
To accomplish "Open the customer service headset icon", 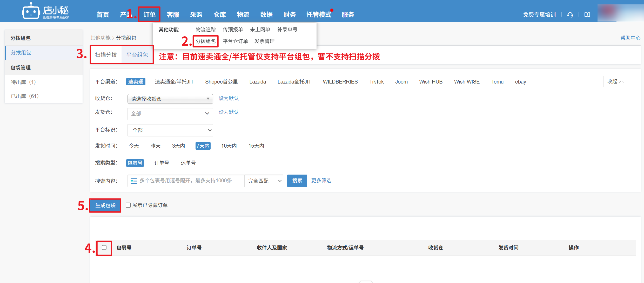I will tap(570, 15).
